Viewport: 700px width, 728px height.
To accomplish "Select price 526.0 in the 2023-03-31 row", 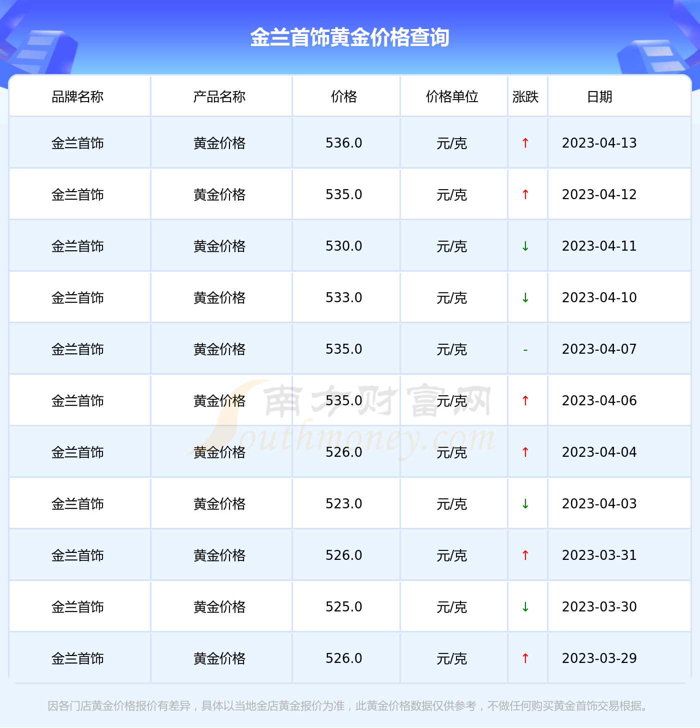I will point(344,555).
